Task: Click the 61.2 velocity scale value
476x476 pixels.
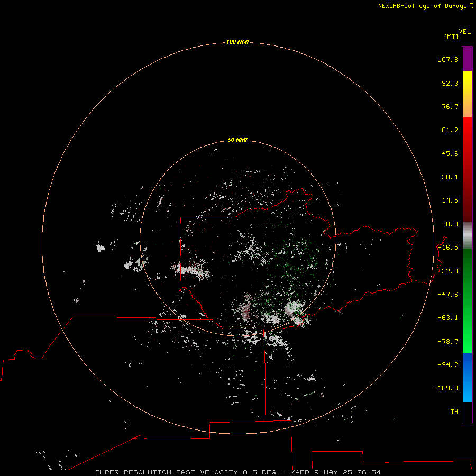Action: click(450, 130)
